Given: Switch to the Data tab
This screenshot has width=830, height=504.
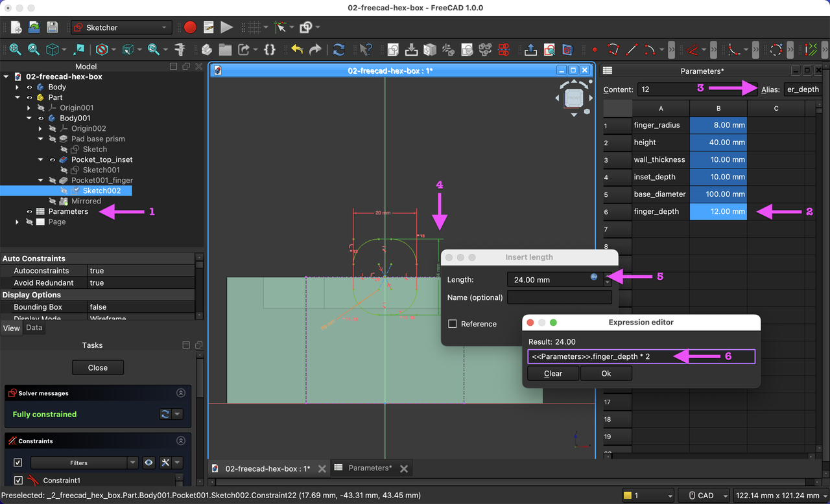Looking at the screenshot, I should tap(34, 328).
